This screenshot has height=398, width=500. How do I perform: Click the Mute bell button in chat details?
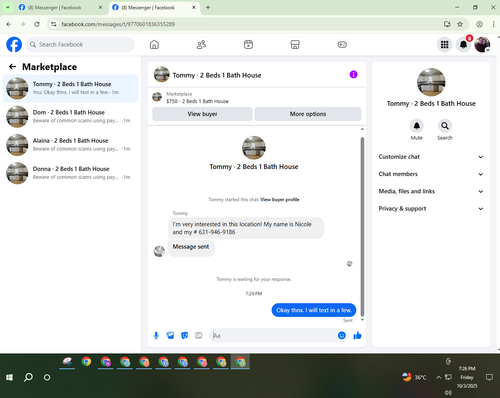pyautogui.click(x=417, y=126)
